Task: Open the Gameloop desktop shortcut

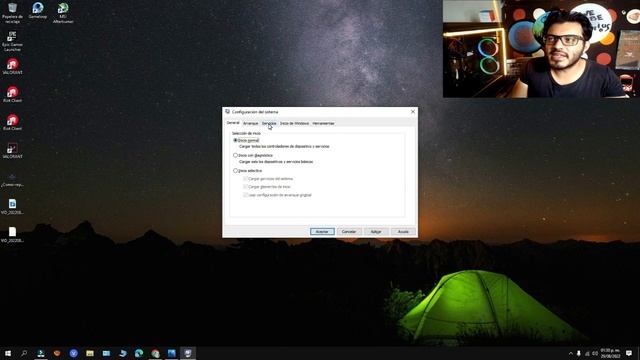Action: point(38,11)
